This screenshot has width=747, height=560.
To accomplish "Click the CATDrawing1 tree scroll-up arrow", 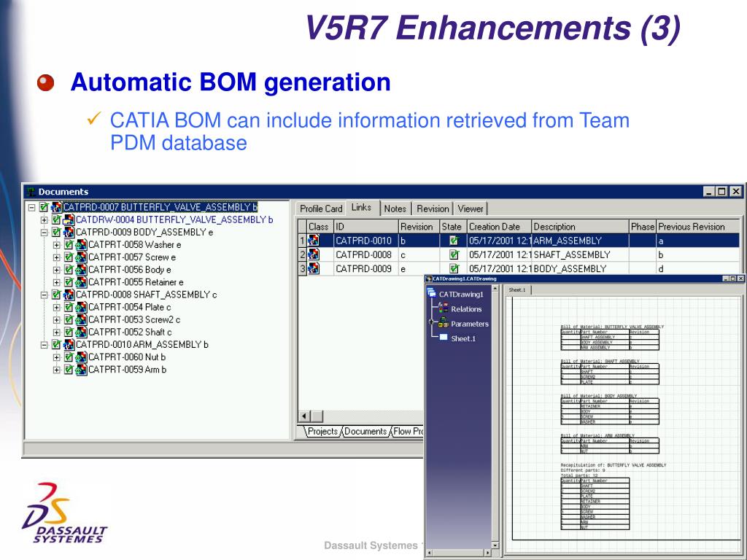I will [x=495, y=289].
